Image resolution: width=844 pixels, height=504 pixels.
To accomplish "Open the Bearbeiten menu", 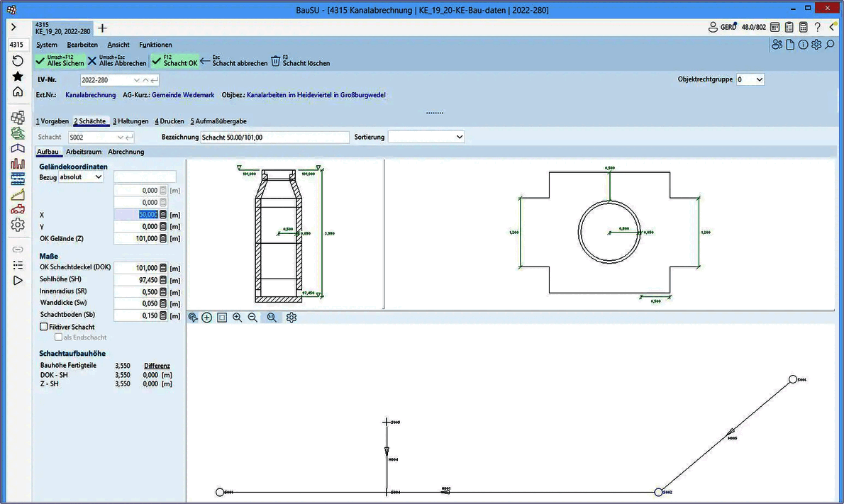I will 82,45.
